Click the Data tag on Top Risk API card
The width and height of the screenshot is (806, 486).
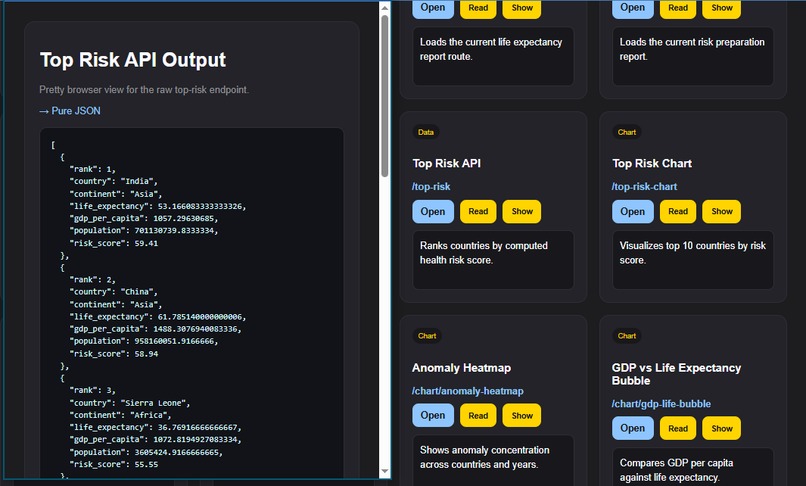click(x=426, y=132)
